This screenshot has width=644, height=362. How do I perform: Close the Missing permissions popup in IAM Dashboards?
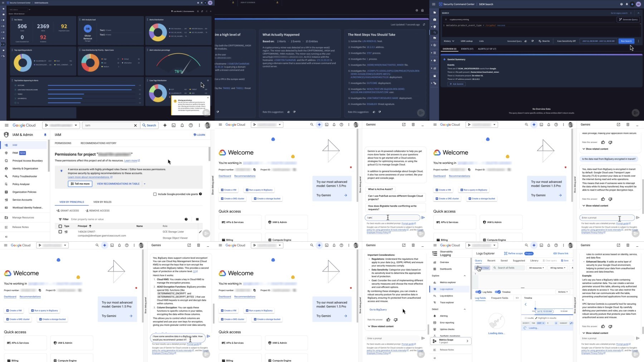coord(208,97)
